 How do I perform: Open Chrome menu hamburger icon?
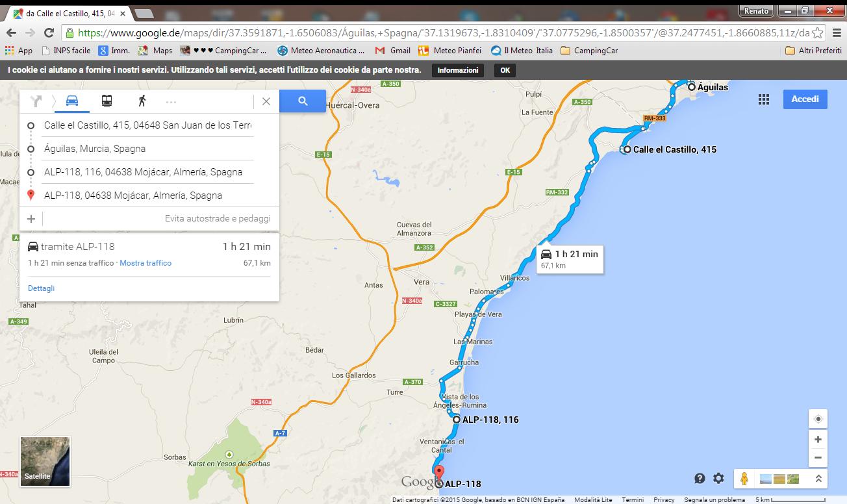(x=837, y=32)
